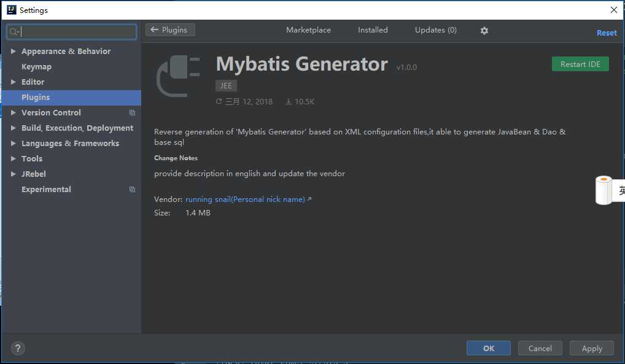
Task: Expand Build, Execution, Deployment arrow
Action: coord(13,128)
